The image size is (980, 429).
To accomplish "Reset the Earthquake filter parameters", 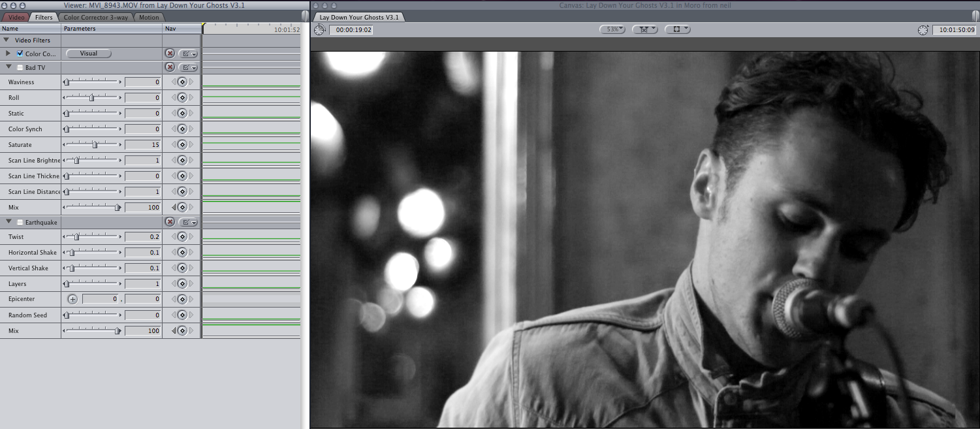I will point(170,222).
